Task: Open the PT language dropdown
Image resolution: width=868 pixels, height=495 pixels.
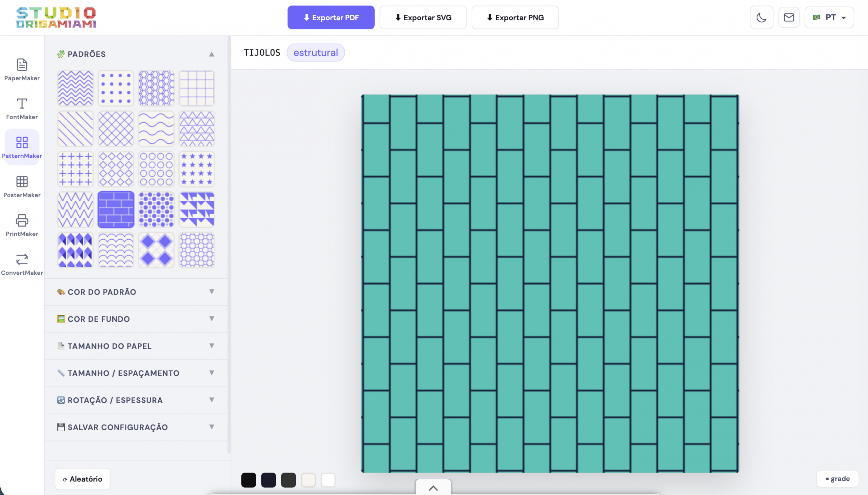Action: [x=829, y=17]
